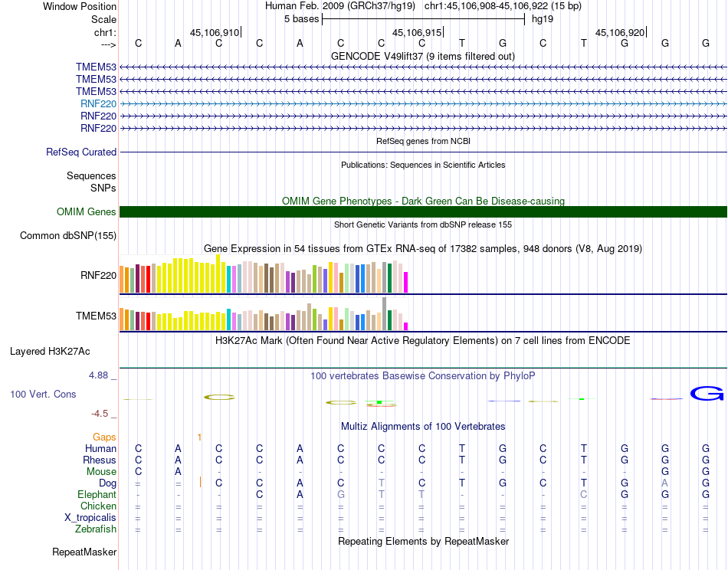728x570 pixels.
Task: Click the chr1:45,106,908-45,106,922 coordinates text
Action: point(503,6)
